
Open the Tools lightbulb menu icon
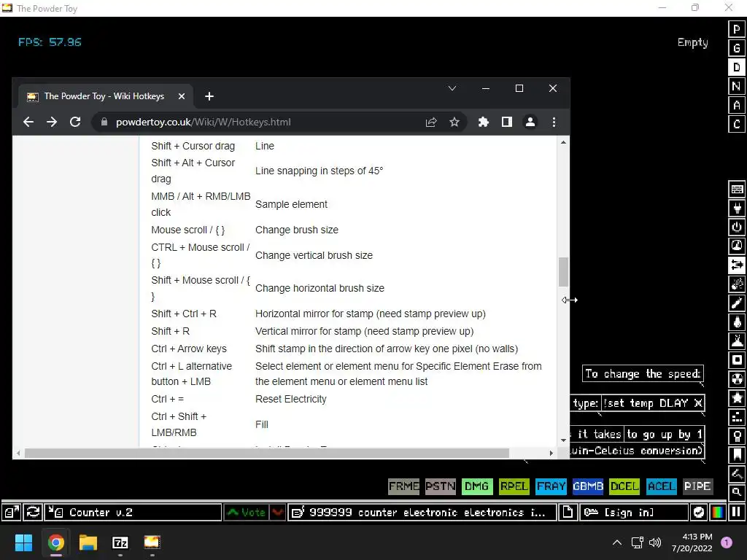pyautogui.click(x=737, y=436)
